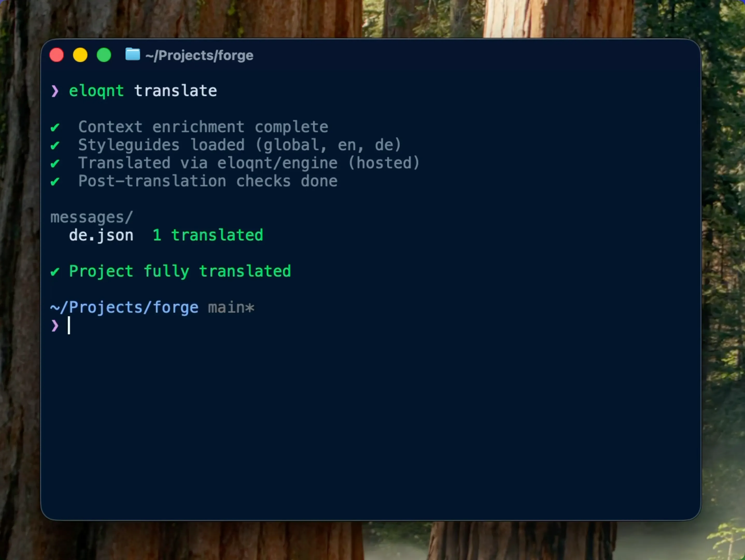Click checkmark beside Project fully translated
This screenshot has height=560, width=745.
point(55,272)
